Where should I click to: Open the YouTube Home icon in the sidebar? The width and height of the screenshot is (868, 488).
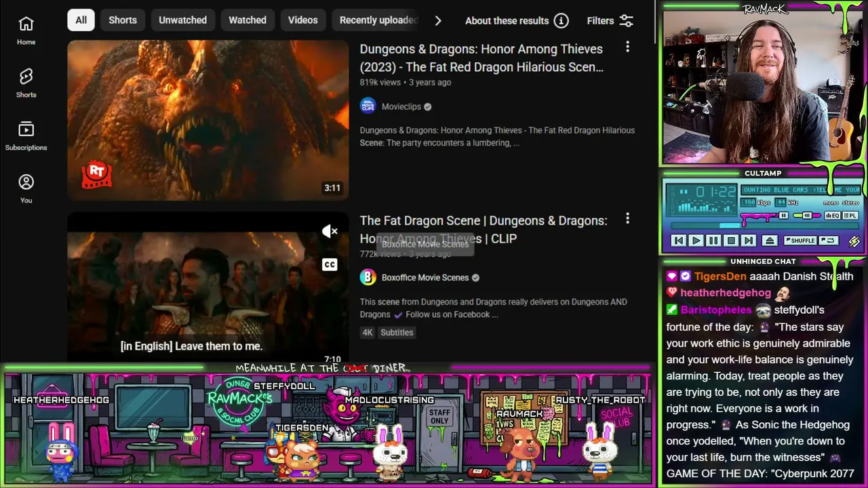[26, 24]
